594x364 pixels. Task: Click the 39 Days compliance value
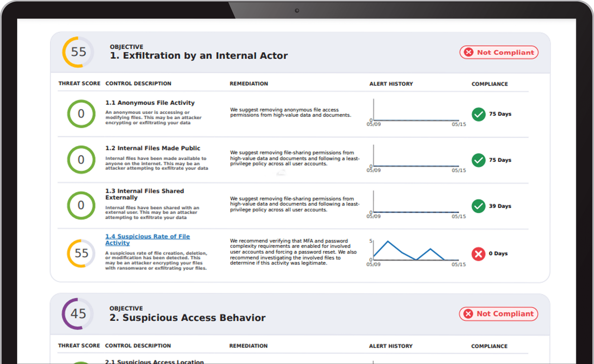coord(500,206)
